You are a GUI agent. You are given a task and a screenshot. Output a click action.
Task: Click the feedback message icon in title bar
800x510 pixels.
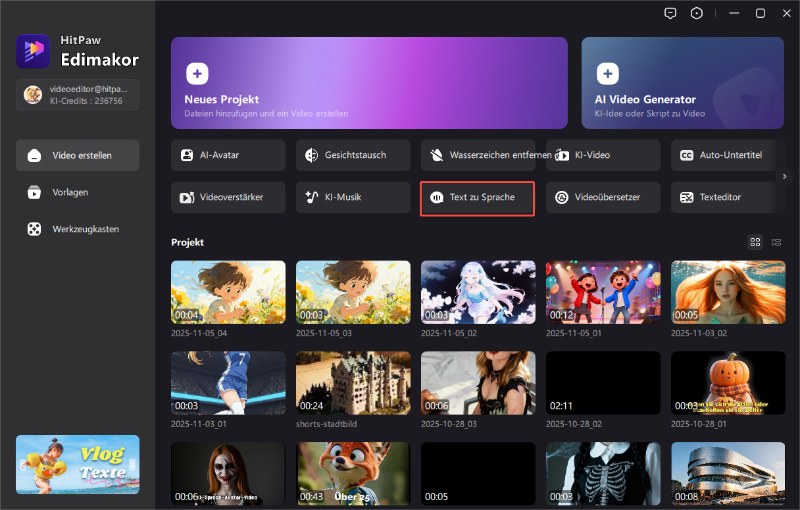click(x=670, y=13)
